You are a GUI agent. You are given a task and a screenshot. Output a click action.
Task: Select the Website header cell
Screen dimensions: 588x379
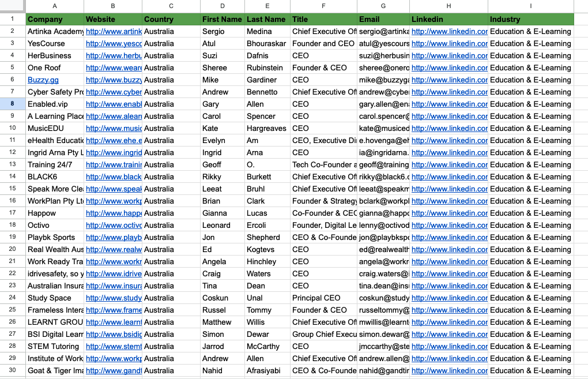click(x=113, y=19)
